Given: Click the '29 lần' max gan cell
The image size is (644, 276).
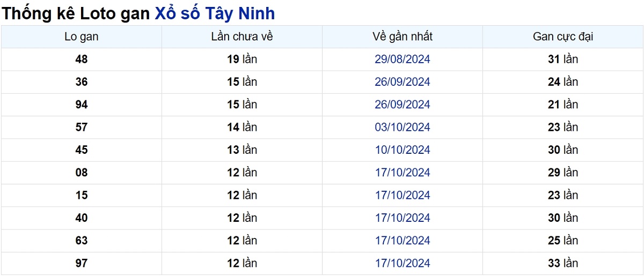Looking at the screenshot, I should click(563, 173).
